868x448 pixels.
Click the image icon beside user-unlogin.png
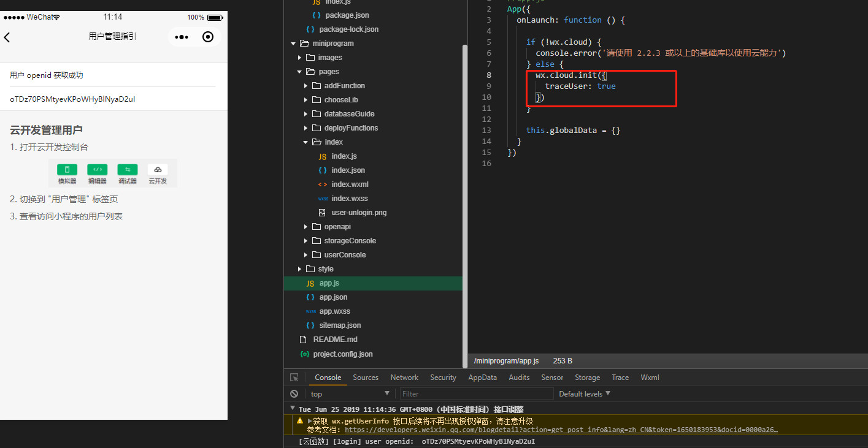pyautogui.click(x=322, y=213)
